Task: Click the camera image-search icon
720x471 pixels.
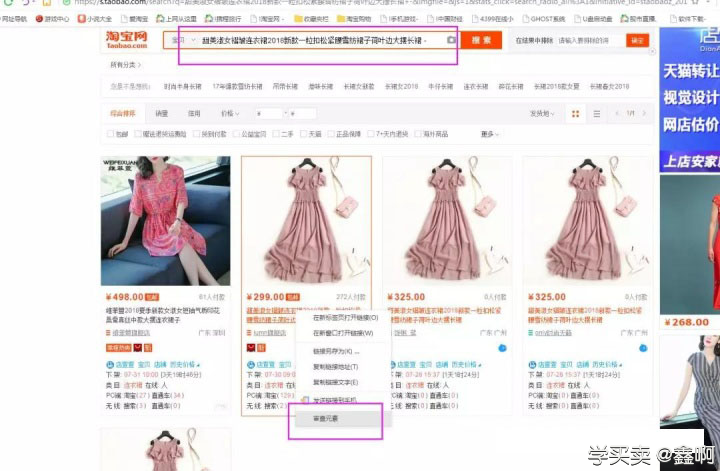Action: click(x=451, y=40)
